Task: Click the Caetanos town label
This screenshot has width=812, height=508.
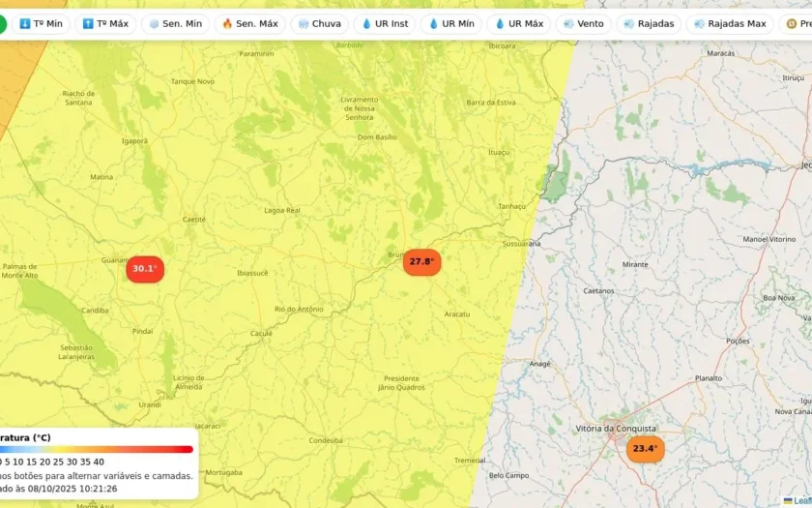Action: [598, 291]
